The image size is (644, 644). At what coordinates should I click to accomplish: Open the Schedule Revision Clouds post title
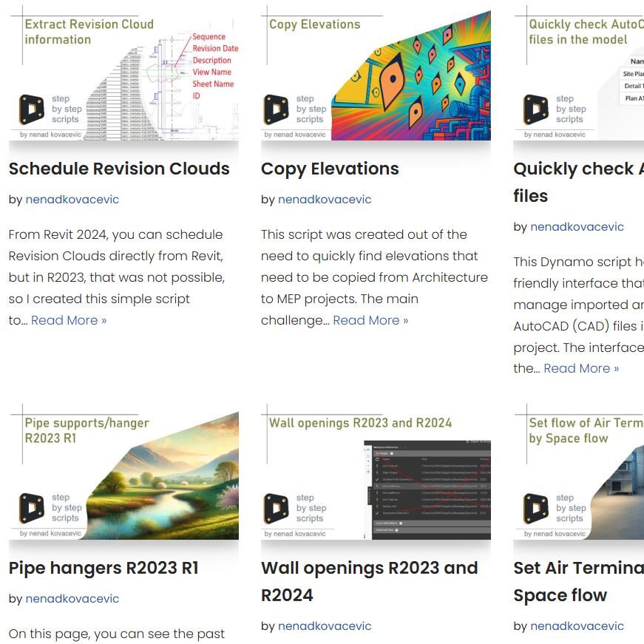coord(119,169)
